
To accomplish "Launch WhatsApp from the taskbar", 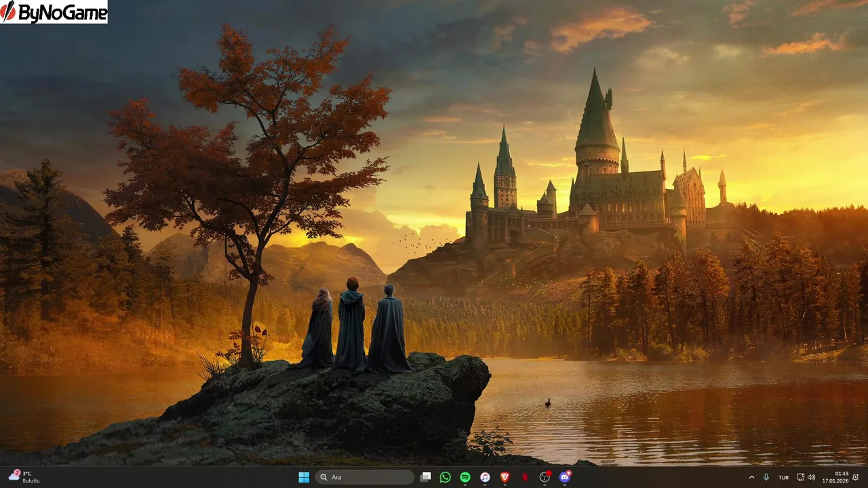I will [x=445, y=477].
